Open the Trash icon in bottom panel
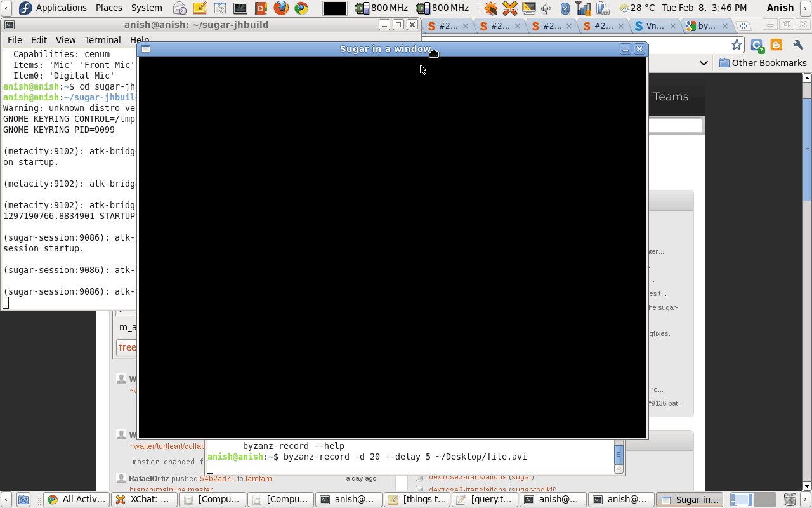 pyautogui.click(x=790, y=500)
